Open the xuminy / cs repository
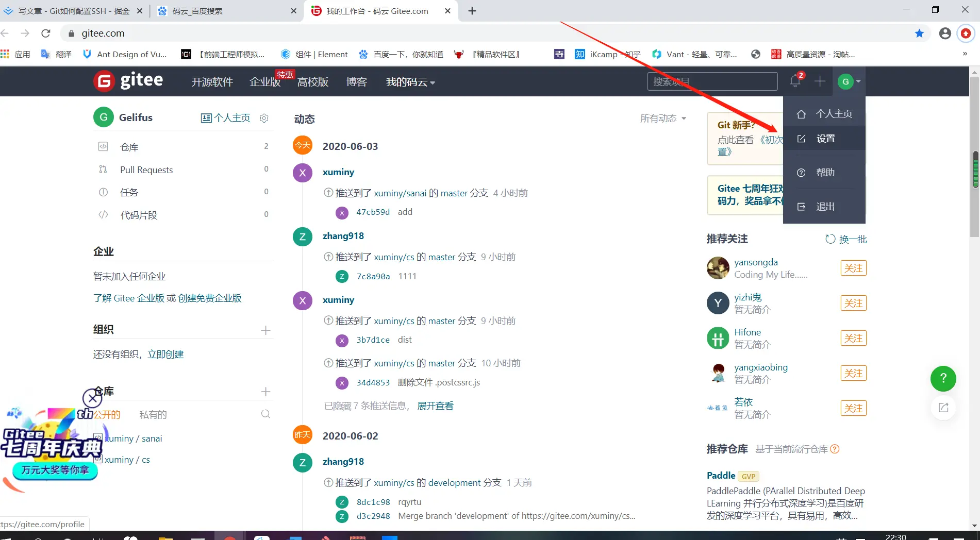Screen dimensions: 980x540 point(127,460)
